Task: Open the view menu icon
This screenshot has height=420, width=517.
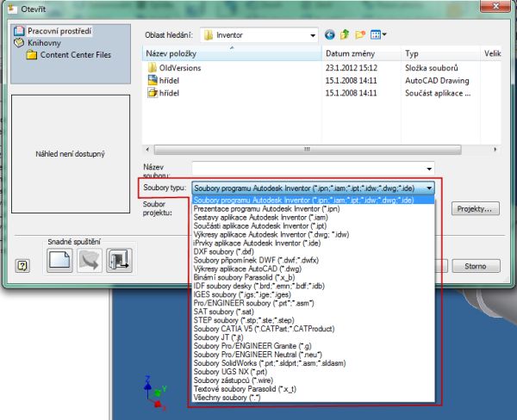Action: point(378,35)
